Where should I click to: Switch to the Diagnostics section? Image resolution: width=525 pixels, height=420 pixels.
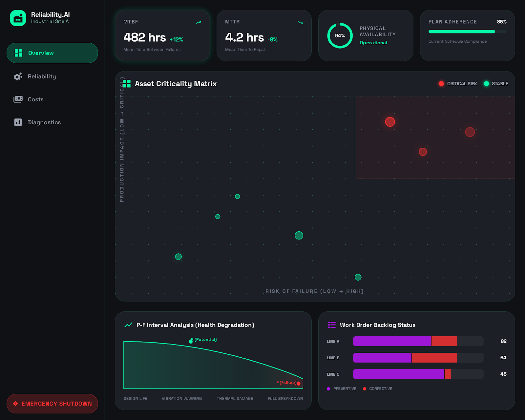(52, 122)
